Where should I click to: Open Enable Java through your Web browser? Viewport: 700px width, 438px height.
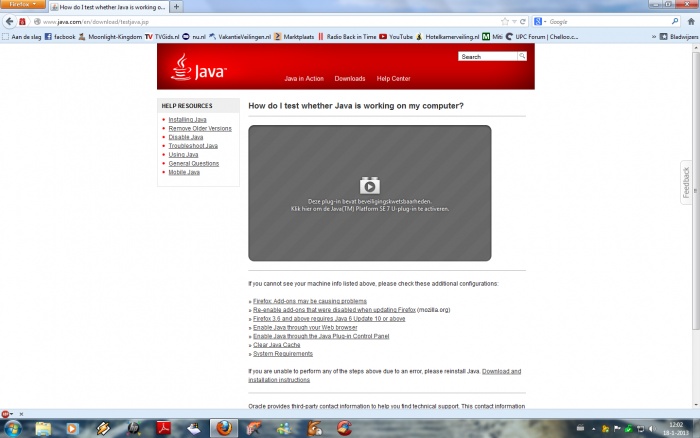[x=305, y=327]
